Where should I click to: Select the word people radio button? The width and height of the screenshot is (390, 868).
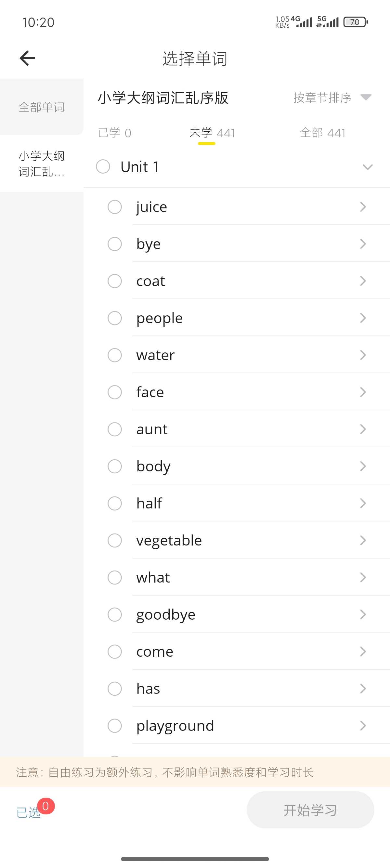(114, 318)
